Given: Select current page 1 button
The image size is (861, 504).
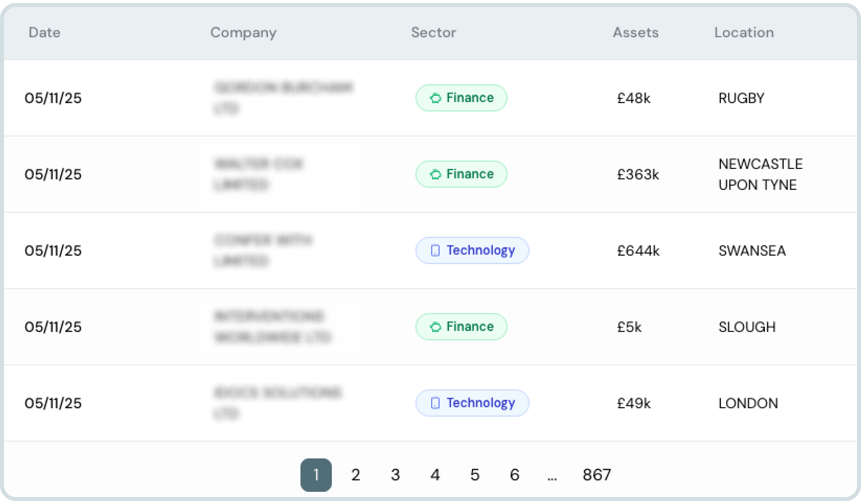Looking at the screenshot, I should click(316, 475).
